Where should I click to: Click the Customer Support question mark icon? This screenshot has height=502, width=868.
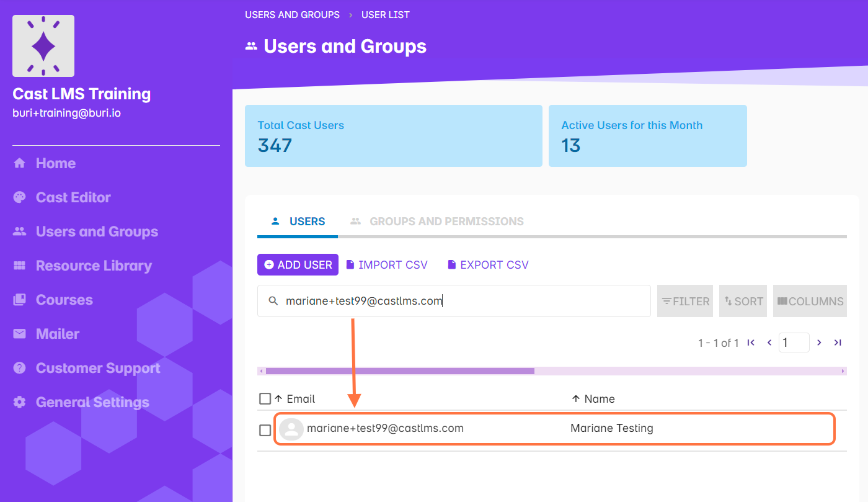(20, 368)
